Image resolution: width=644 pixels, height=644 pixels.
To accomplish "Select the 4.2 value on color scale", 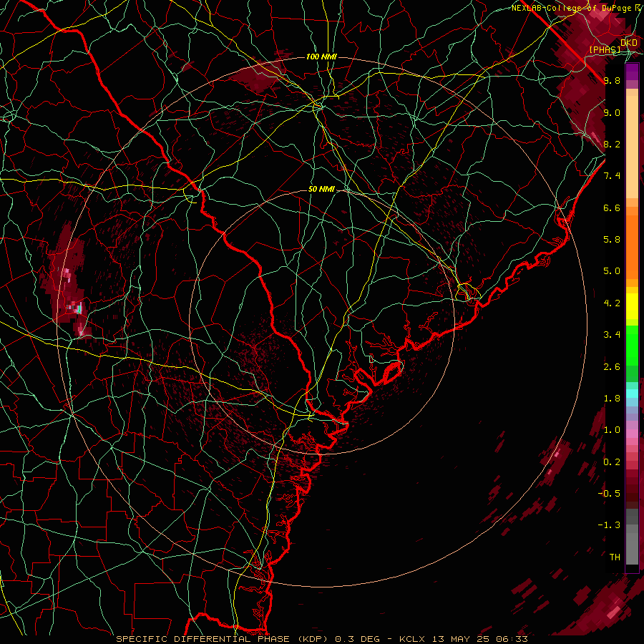I will click(x=612, y=303).
